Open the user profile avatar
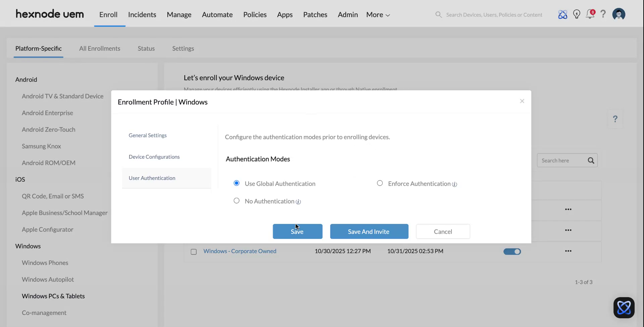644x327 pixels. pos(619,14)
